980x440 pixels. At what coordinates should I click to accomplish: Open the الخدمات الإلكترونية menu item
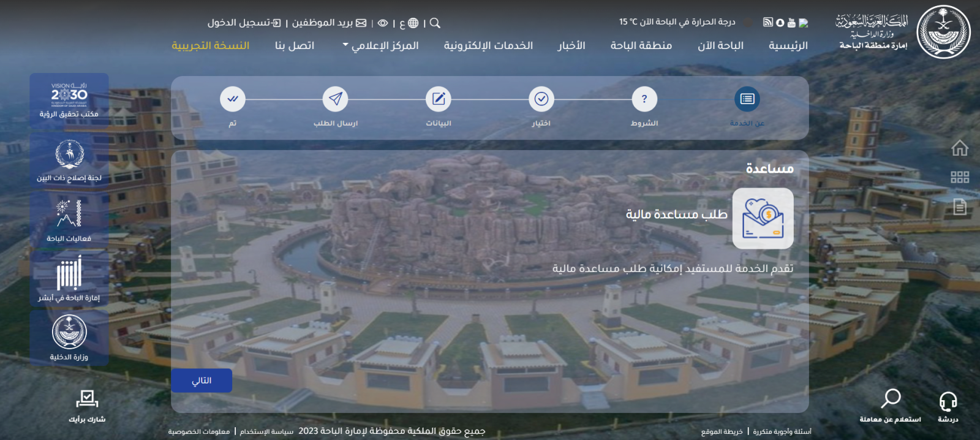(488, 46)
